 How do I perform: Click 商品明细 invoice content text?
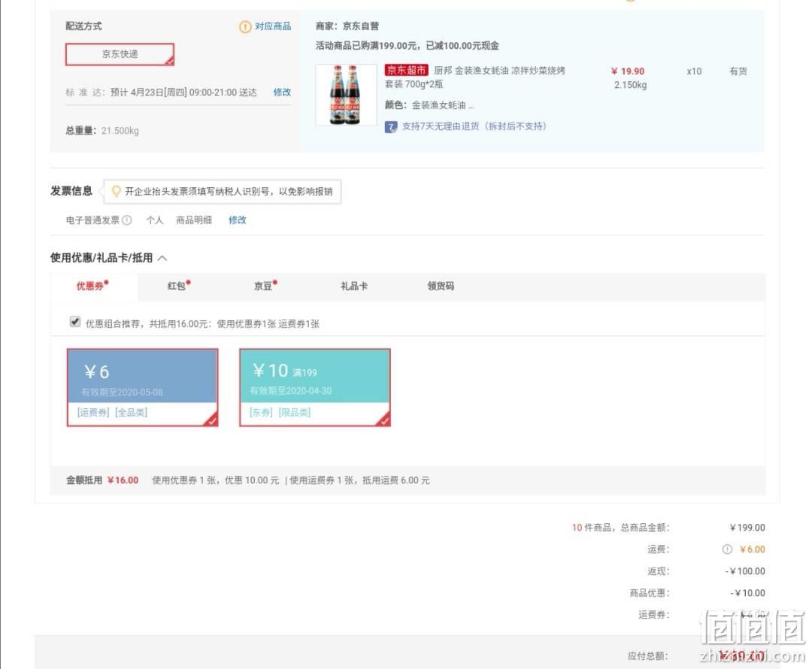194,220
